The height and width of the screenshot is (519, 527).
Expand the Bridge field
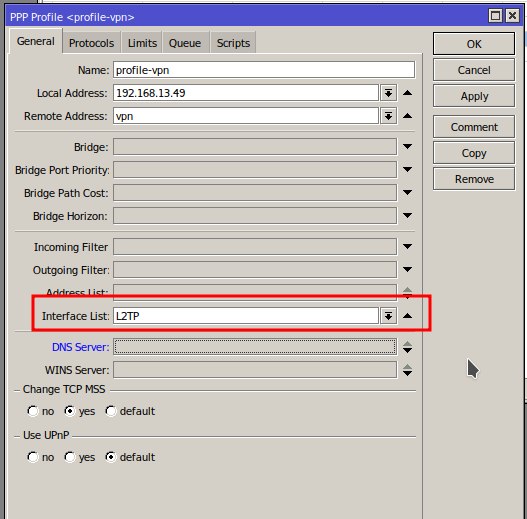point(407,147)
